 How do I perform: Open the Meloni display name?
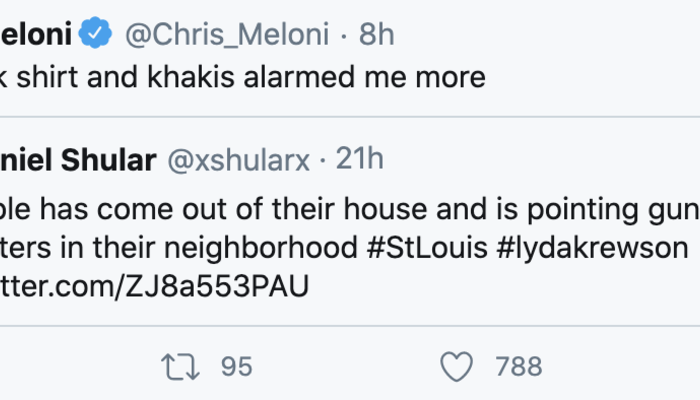35,35
